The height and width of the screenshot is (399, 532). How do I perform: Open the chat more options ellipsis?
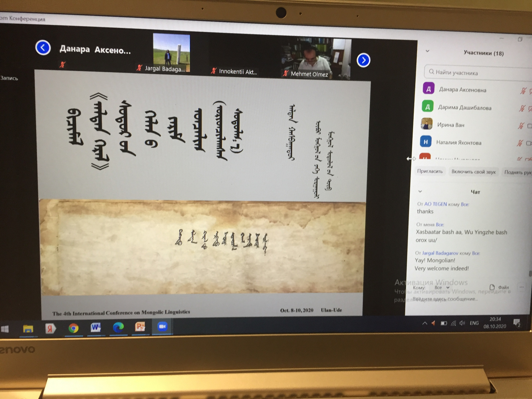point(521,287)
